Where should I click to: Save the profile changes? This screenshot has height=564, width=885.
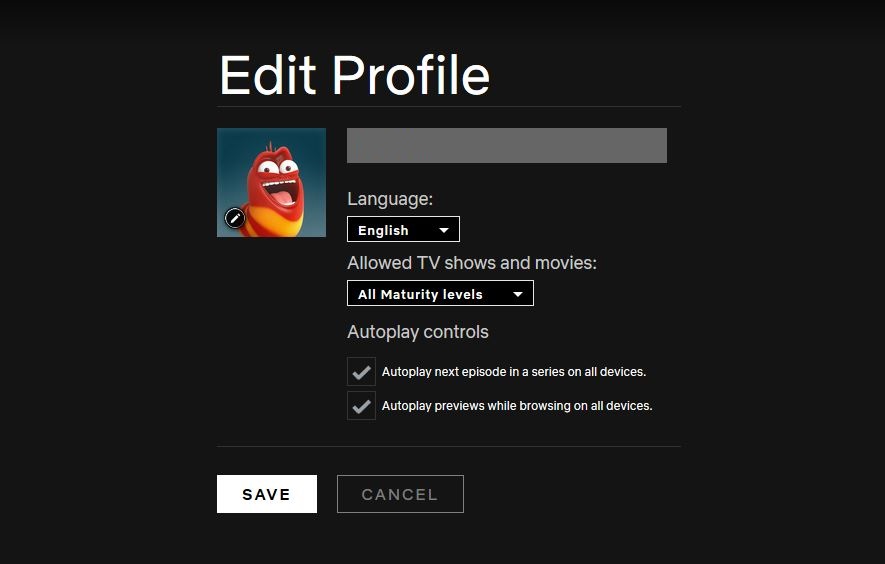(267, 494)
